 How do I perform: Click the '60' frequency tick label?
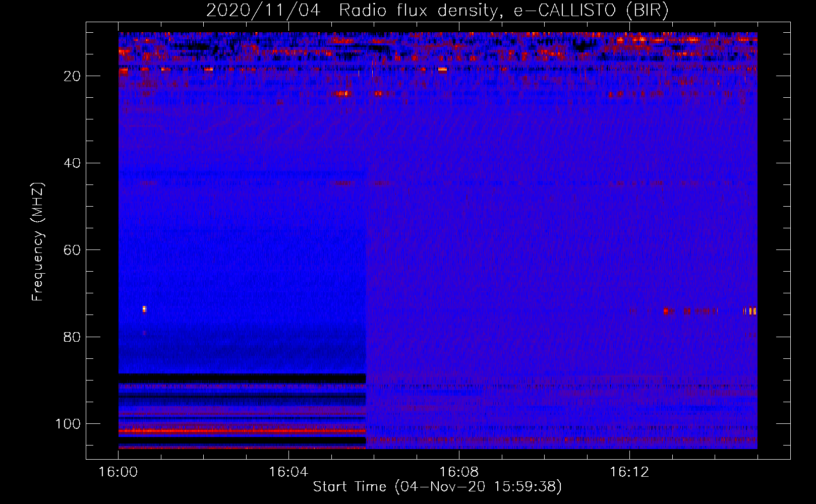pos(73,250)
